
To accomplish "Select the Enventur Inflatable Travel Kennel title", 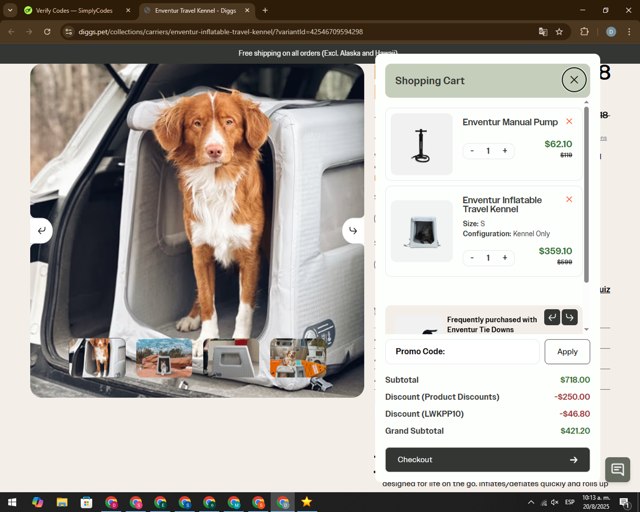I will [x=502, y=205].
